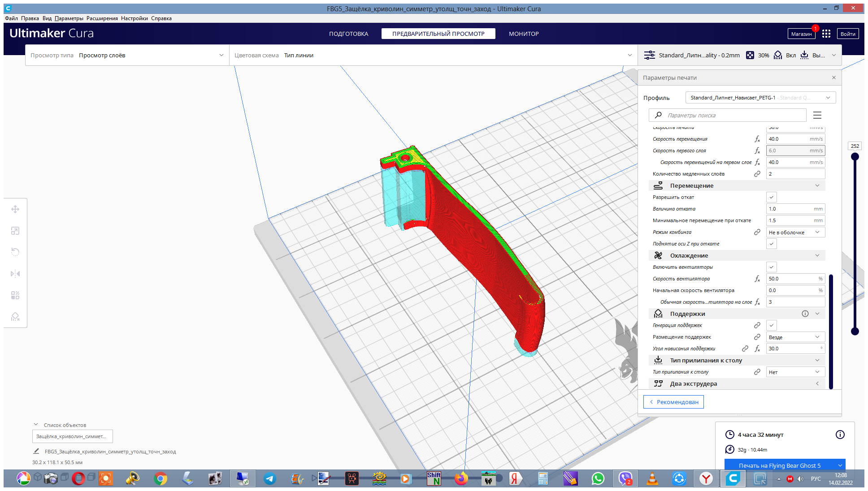Open the Профиль dropdown
This screenshot has width=868, height=491.
[760, 98]
